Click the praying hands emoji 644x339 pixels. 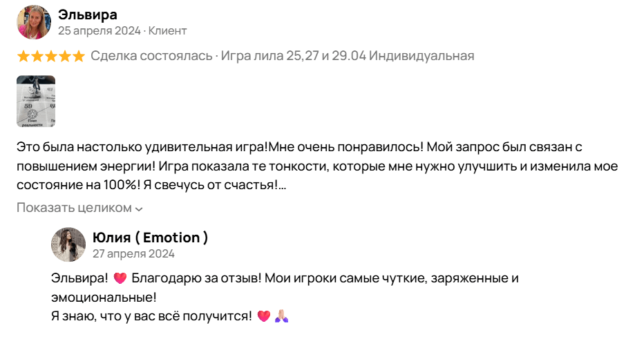281,316
